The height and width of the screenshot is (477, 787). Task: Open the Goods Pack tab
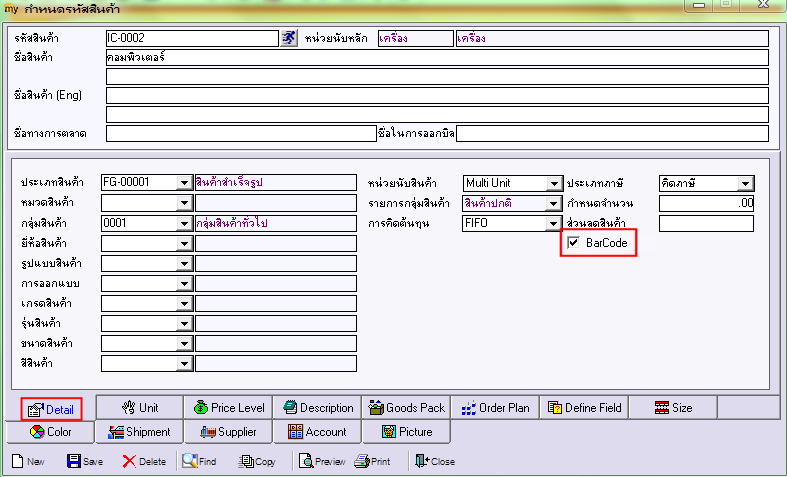click(406, 407)
